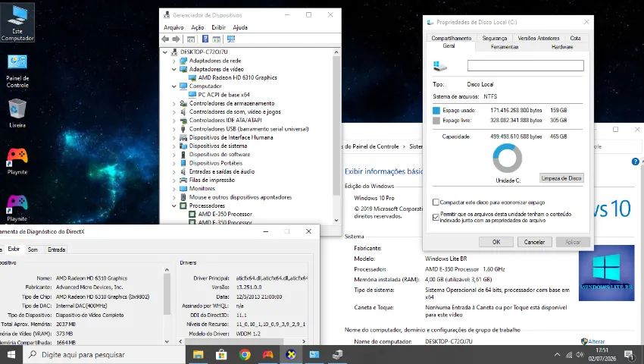
Task: Open Microsoft Store from the taskbar
Action: coord(221,355)
